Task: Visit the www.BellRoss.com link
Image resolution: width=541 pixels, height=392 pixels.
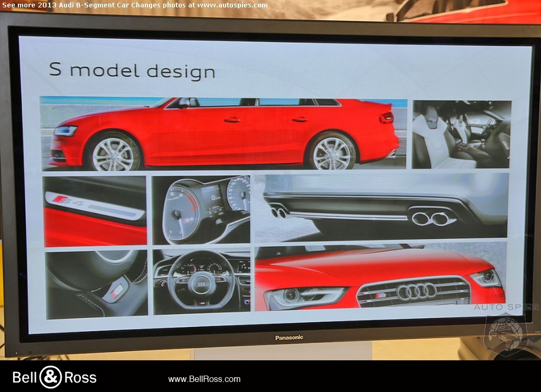Action: click(204, 379)
